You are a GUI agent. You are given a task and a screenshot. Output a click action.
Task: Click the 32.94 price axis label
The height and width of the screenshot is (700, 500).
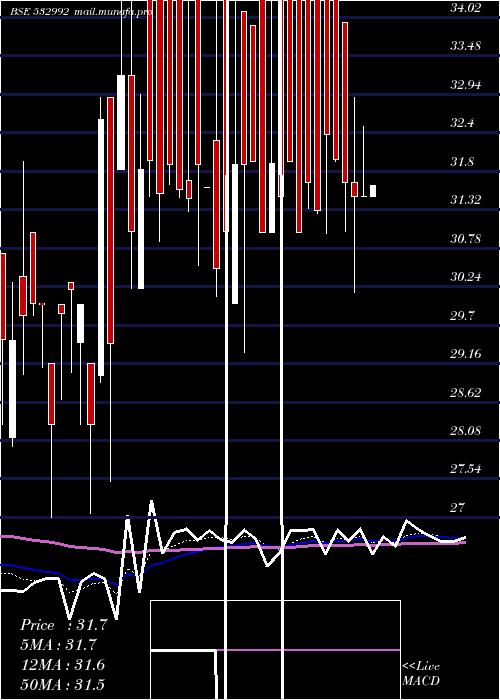(x=465, y=84)
